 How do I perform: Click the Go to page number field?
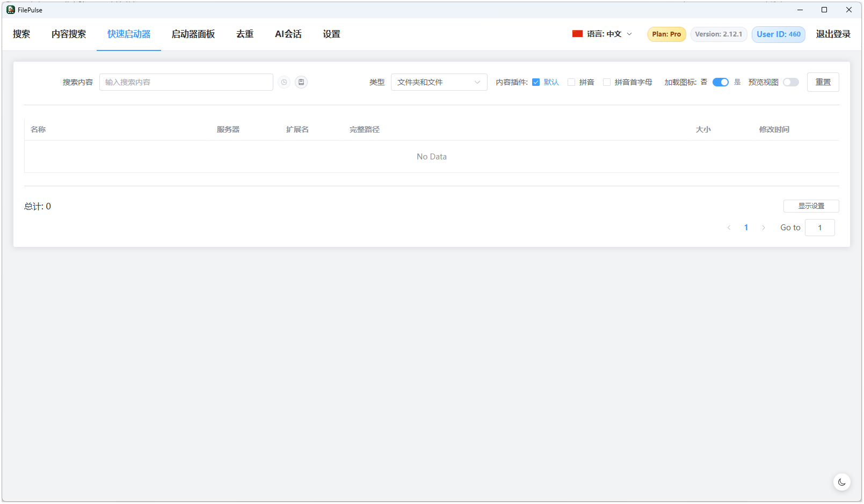click(x=820, y=228)
